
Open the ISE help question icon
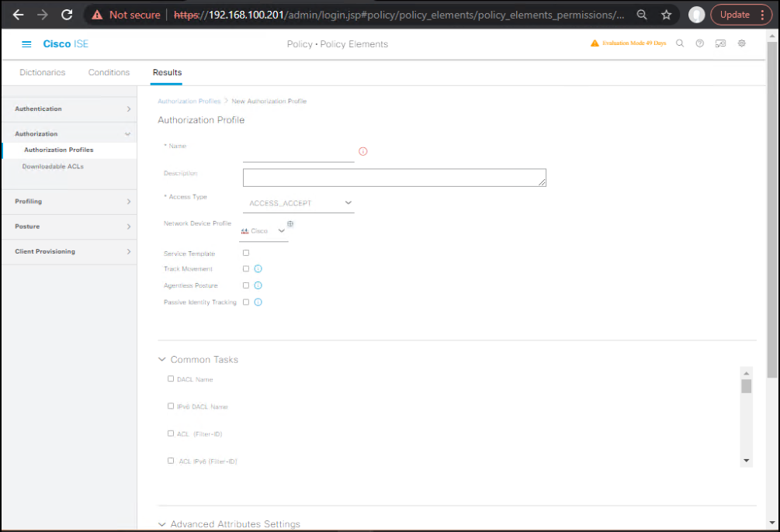[x=699, y=43]
